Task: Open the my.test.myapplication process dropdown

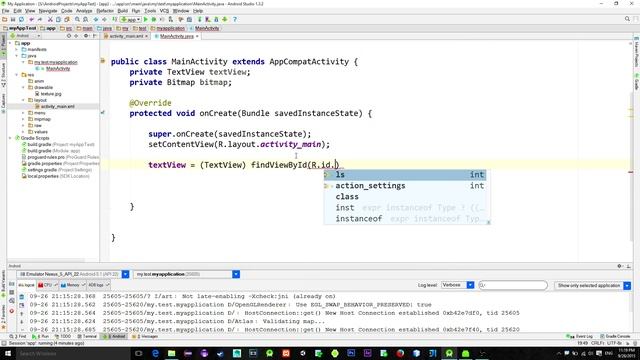Action: tap(236, 274)
